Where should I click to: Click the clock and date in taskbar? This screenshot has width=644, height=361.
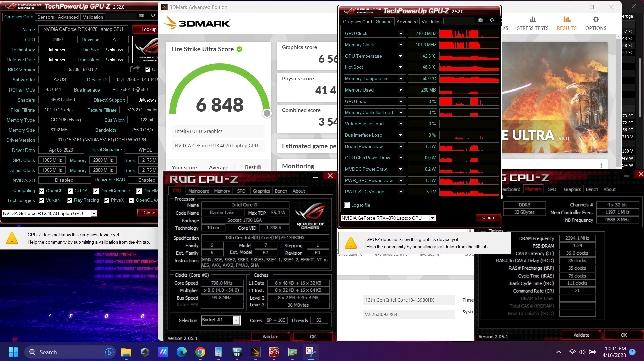[614, 352]
